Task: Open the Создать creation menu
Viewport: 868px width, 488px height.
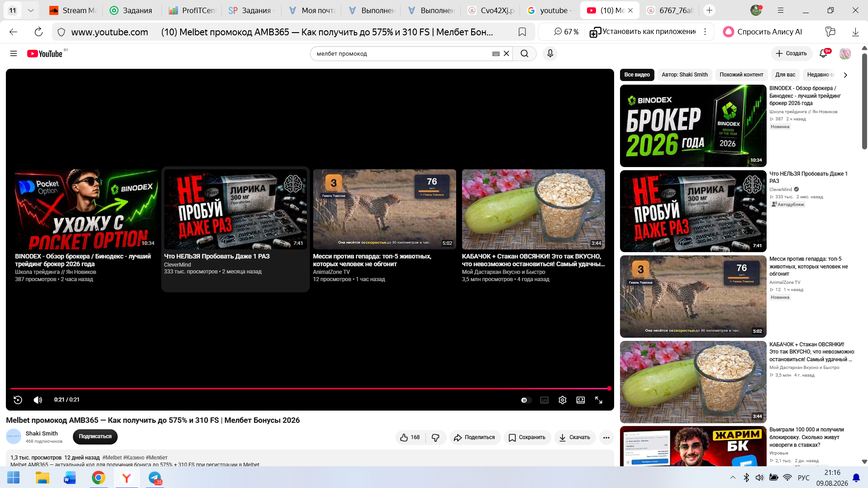Action: 792,53
